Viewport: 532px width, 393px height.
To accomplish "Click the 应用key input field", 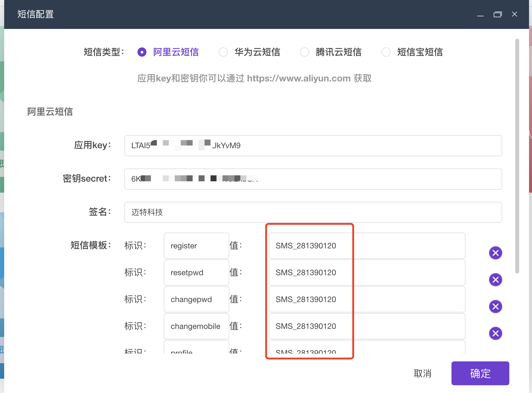I will pyautogui.click(x=313, y=146).
